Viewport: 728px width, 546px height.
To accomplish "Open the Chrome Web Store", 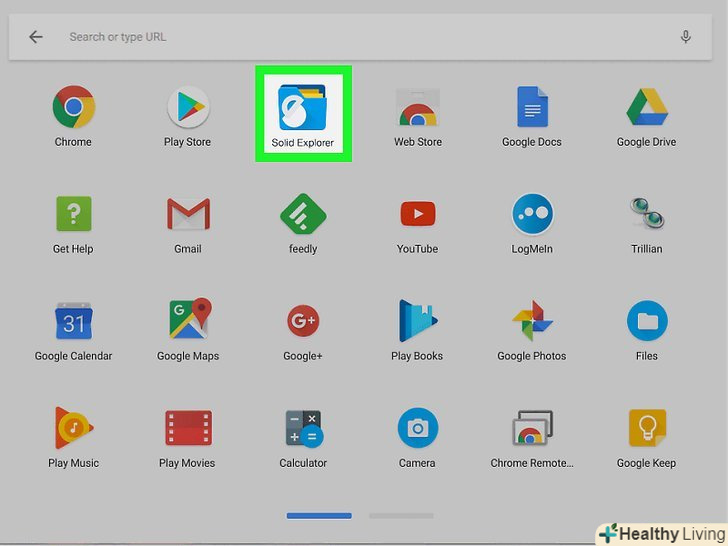I will (417, 108).
